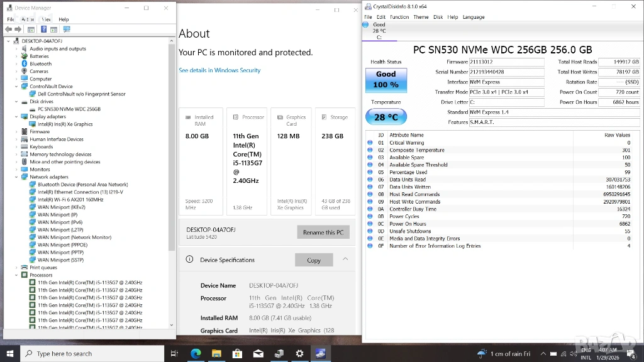
Task: Select the Bluetooth category icon in device tree
Action: 25,64
